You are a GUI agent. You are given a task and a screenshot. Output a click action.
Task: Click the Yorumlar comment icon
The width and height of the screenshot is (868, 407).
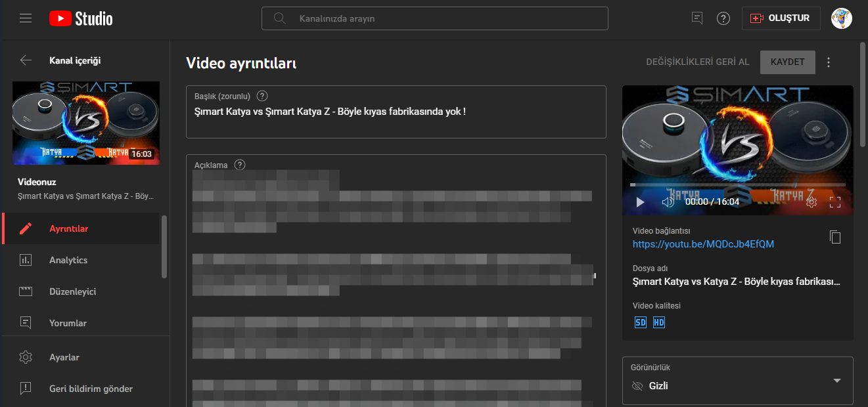26,323
